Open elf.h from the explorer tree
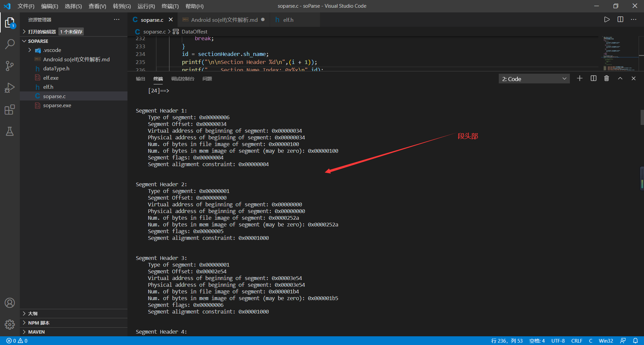The height and width of the screenshot is (345, 644). tap(74, 87)
